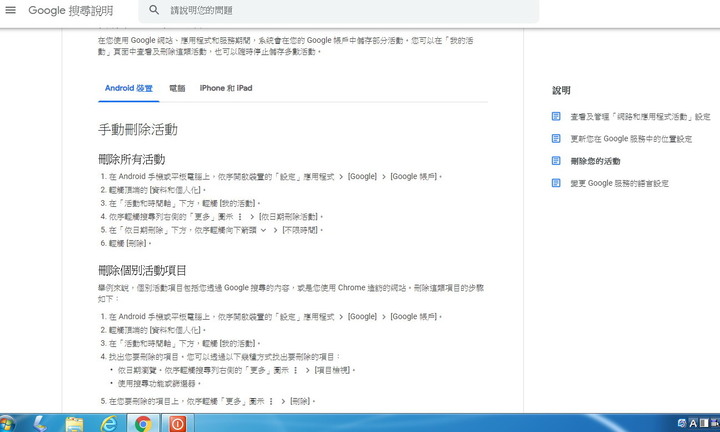
Task: Open 查看及管理「網路和應用程式活動」設定 article
Action: pos(640,117)
